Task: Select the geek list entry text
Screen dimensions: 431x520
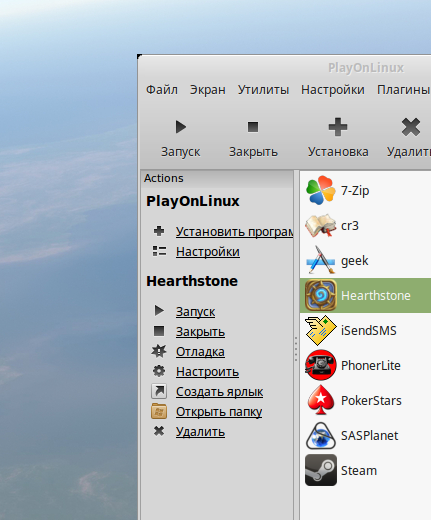Action: point(354,261)
